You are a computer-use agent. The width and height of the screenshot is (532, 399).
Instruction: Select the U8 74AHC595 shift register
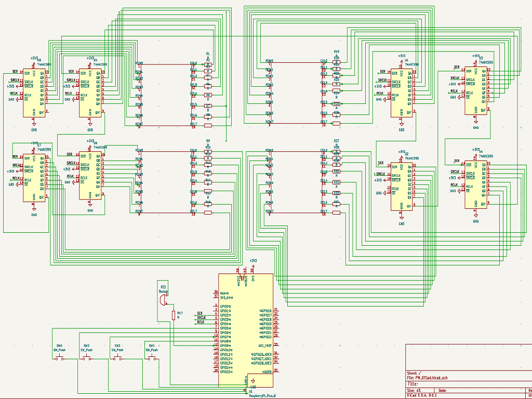tap(34, 92)
